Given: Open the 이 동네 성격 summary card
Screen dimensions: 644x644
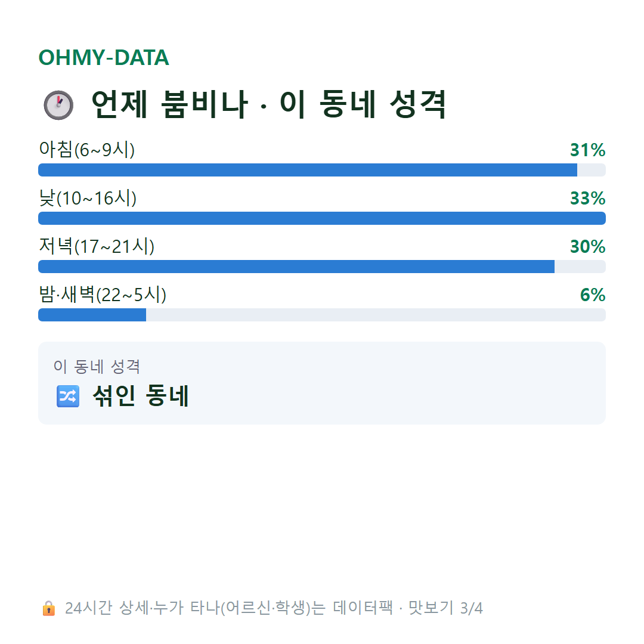Looking at the screenshot, I should (322, 383).
